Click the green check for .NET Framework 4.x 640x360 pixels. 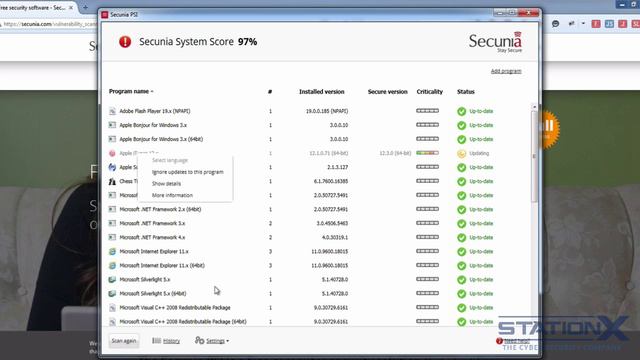click(462, 238)
